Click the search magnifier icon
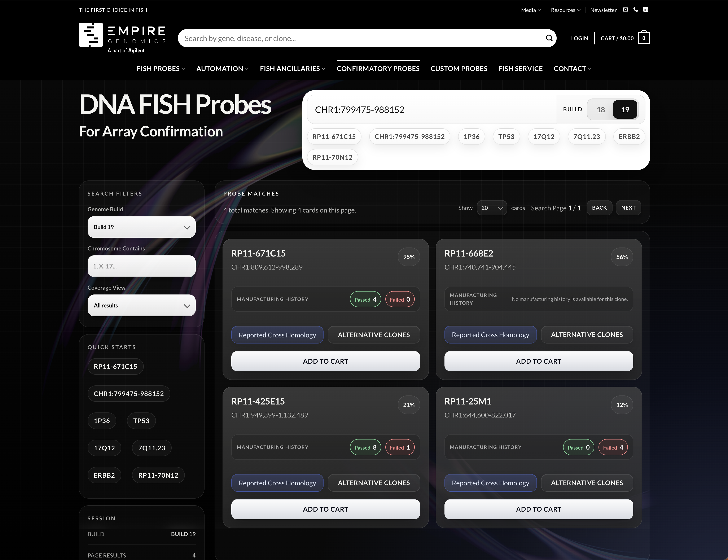728x560 pixels. (x=549, y=38)
